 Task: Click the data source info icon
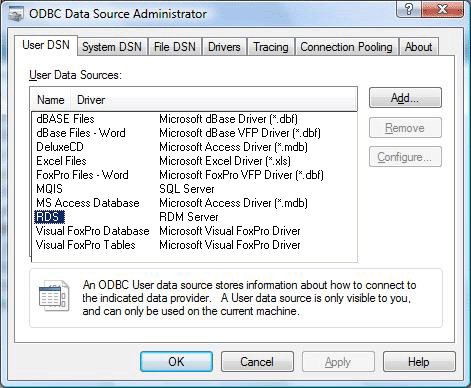click(x=54, y=296)
